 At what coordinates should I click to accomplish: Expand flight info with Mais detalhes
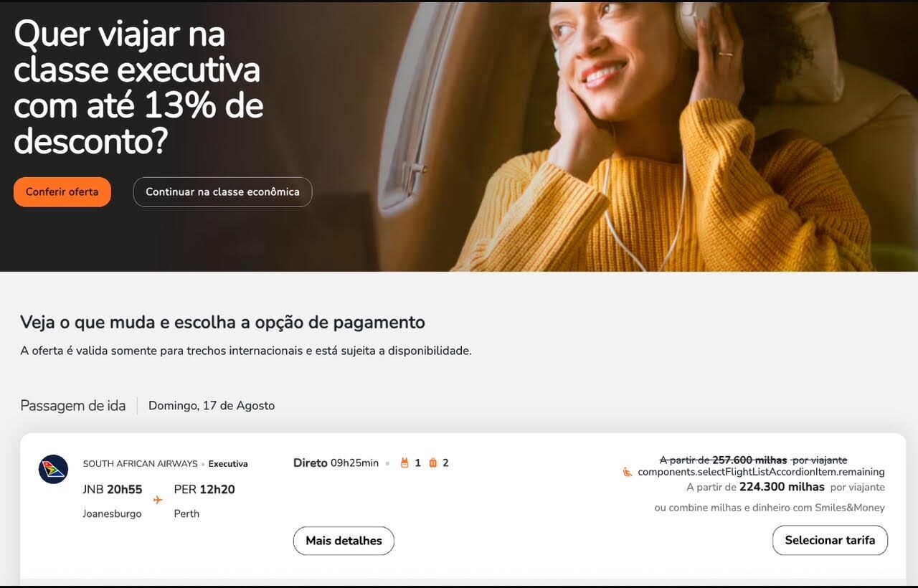point(344,541)
